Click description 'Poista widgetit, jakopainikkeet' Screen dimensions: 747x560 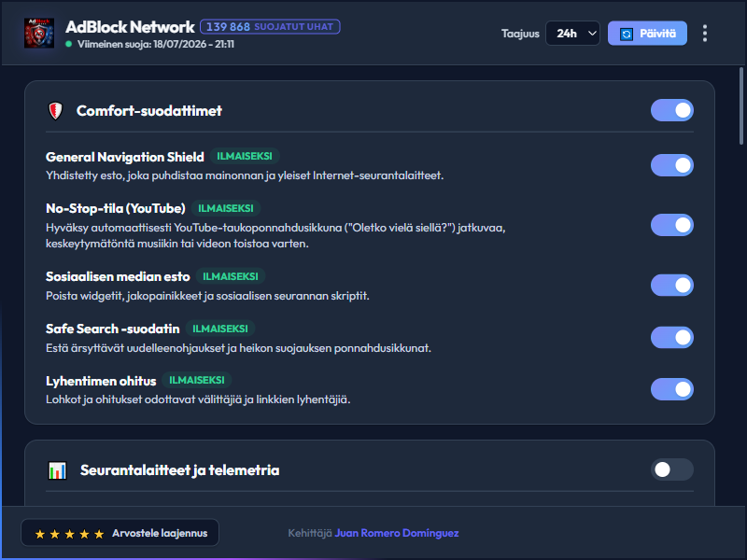point(207,296)
